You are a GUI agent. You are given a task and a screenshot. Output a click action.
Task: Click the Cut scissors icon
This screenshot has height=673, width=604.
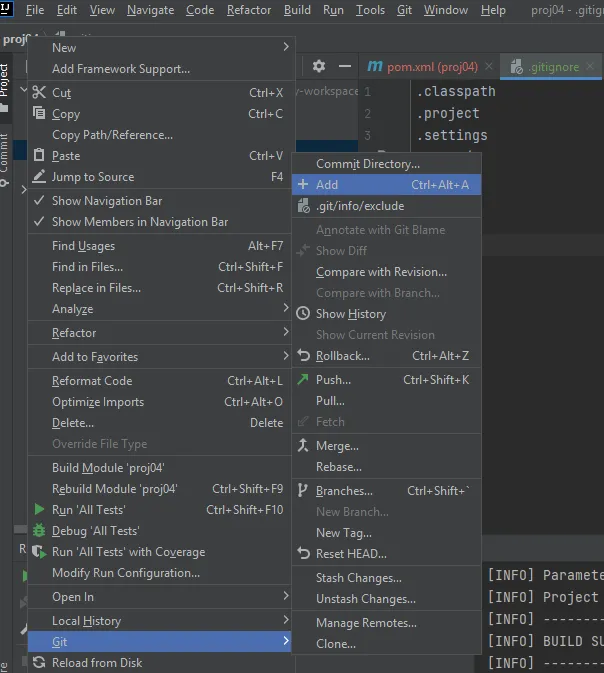tap(39, 92)
